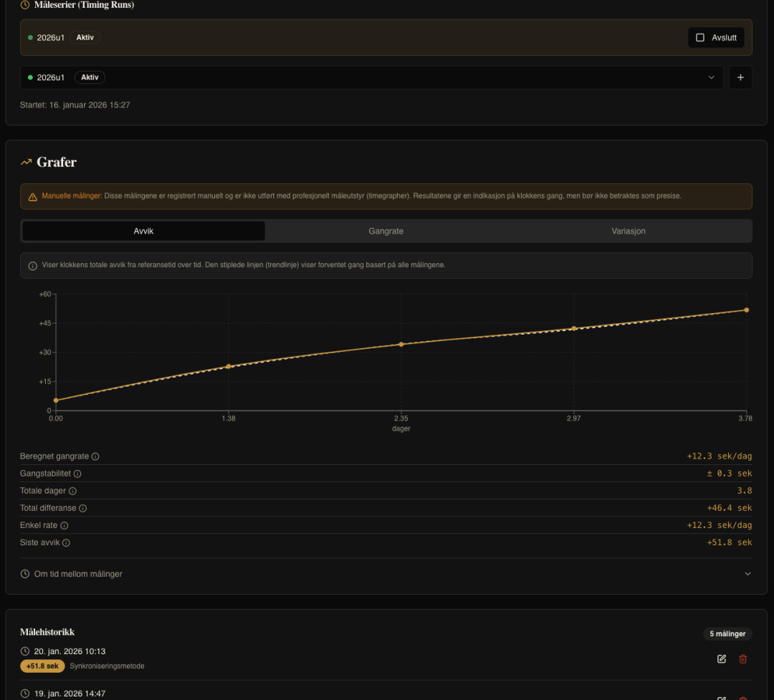
Task: Click the last data point on graph
Action: (746, 310)
